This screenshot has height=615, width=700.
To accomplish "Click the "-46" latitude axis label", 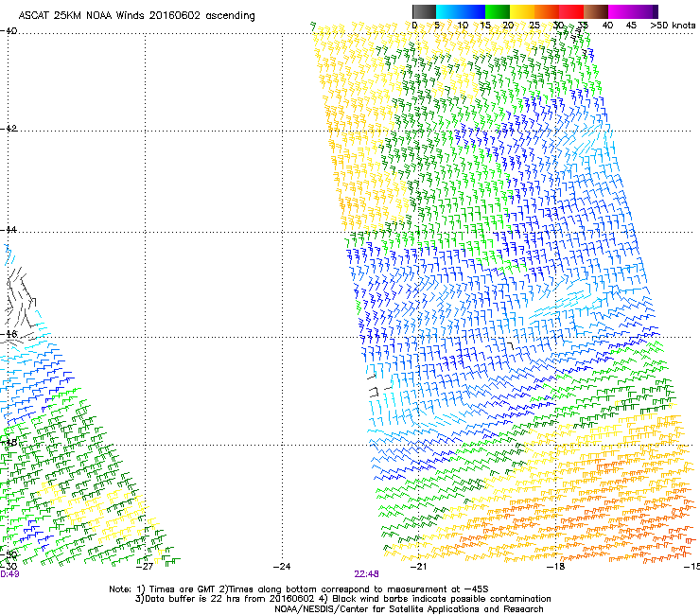I will coord(9,334).
